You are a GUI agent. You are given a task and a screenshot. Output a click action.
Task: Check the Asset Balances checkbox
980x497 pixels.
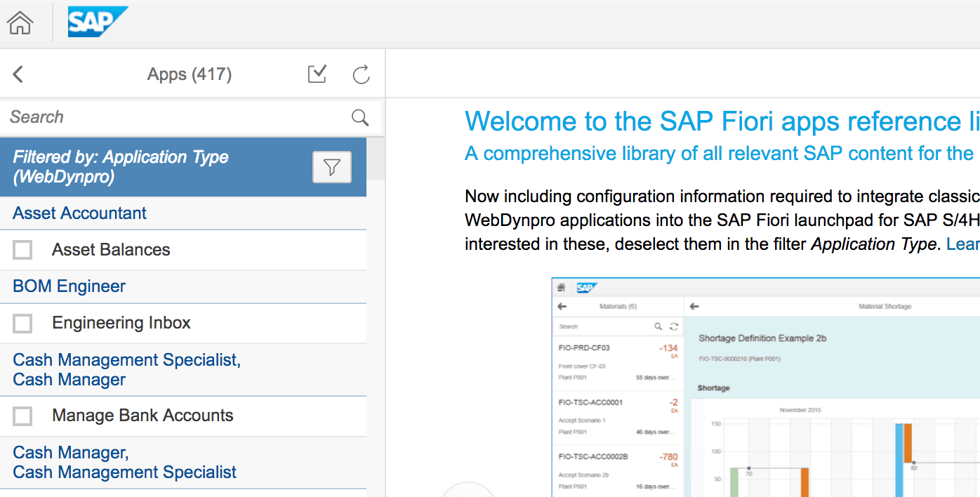(x=23, y=250)
